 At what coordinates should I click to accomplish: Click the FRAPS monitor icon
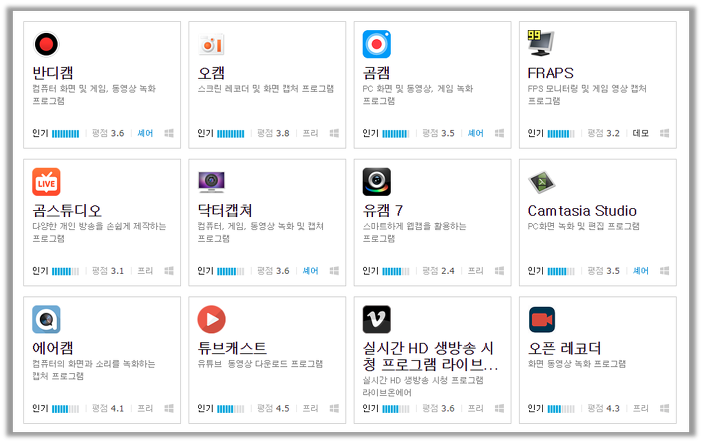coord(541,43)
